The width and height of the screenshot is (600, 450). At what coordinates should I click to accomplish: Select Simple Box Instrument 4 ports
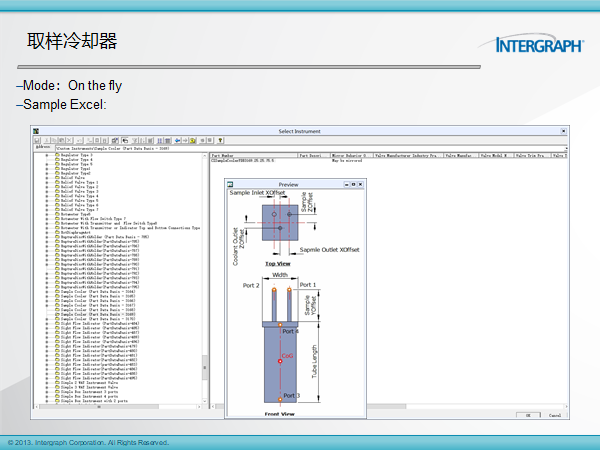(90, 396)
